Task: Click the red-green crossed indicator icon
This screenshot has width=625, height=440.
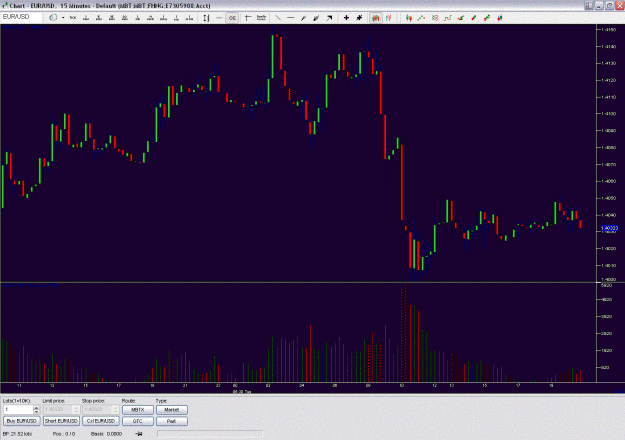Action: coord(434,18)
